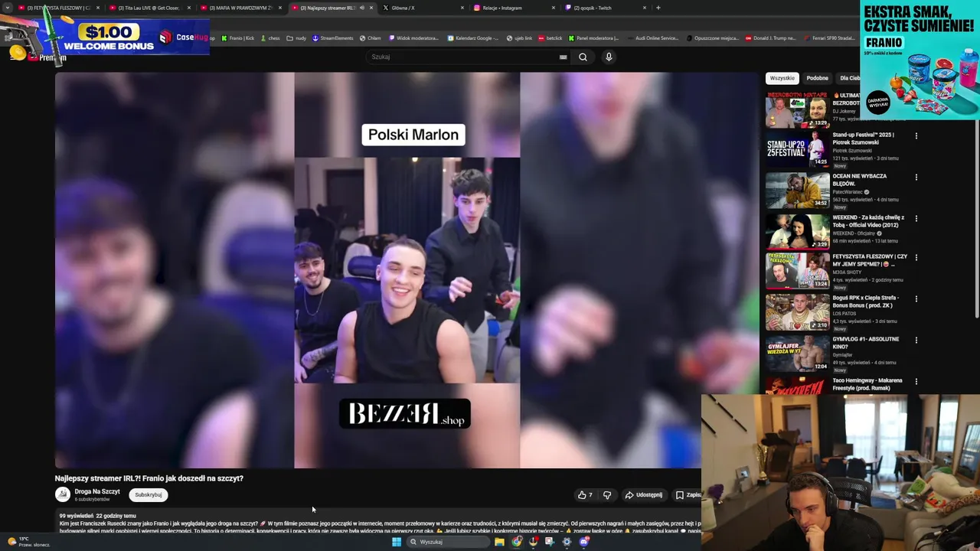
Task: Open the tab search dropdown arrow
Action: (8, 8)
